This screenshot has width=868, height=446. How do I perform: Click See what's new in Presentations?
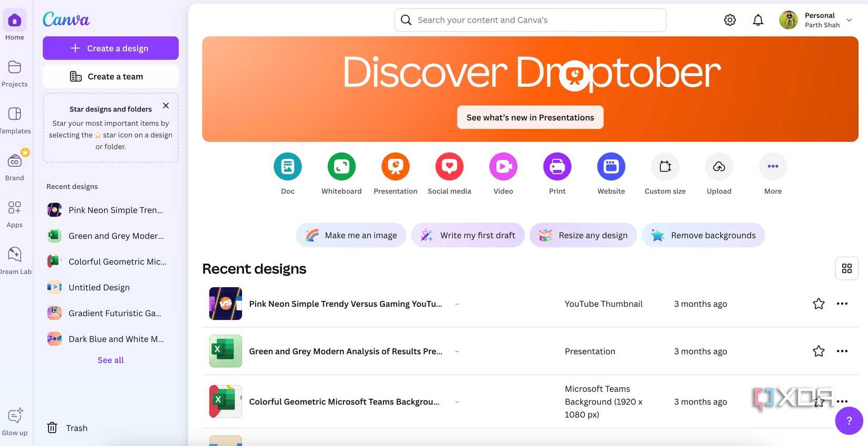point(530,117)
